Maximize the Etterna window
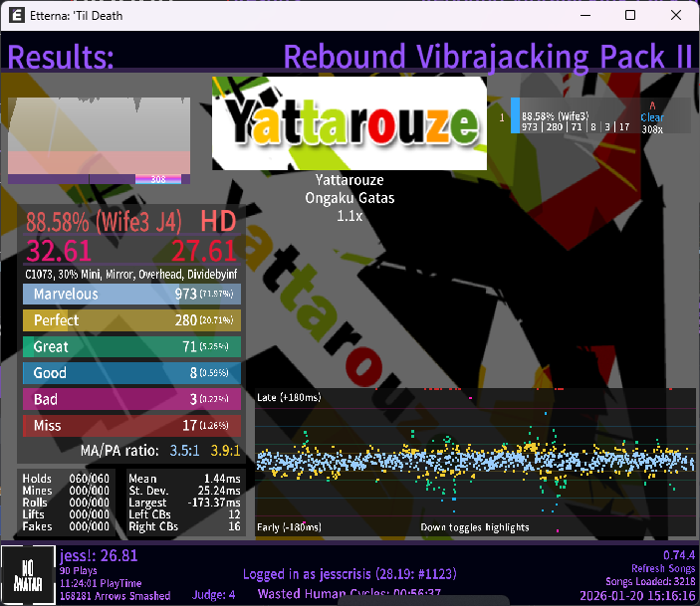The width and height of the screenshot is (700, 606). click(x=630, y=15)
